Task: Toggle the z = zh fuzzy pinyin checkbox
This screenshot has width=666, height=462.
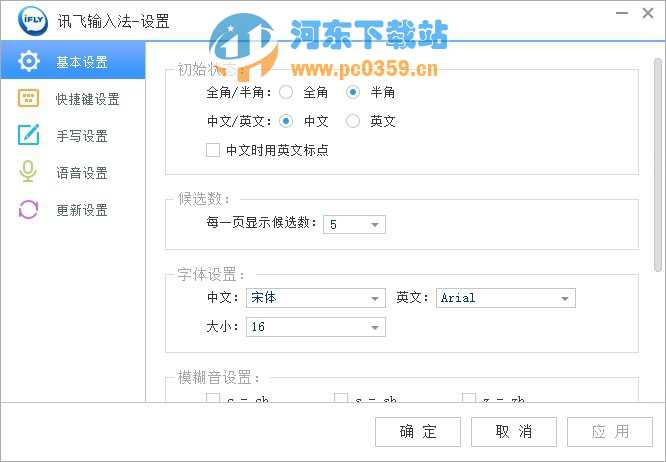Action: [x=469, y=397]
